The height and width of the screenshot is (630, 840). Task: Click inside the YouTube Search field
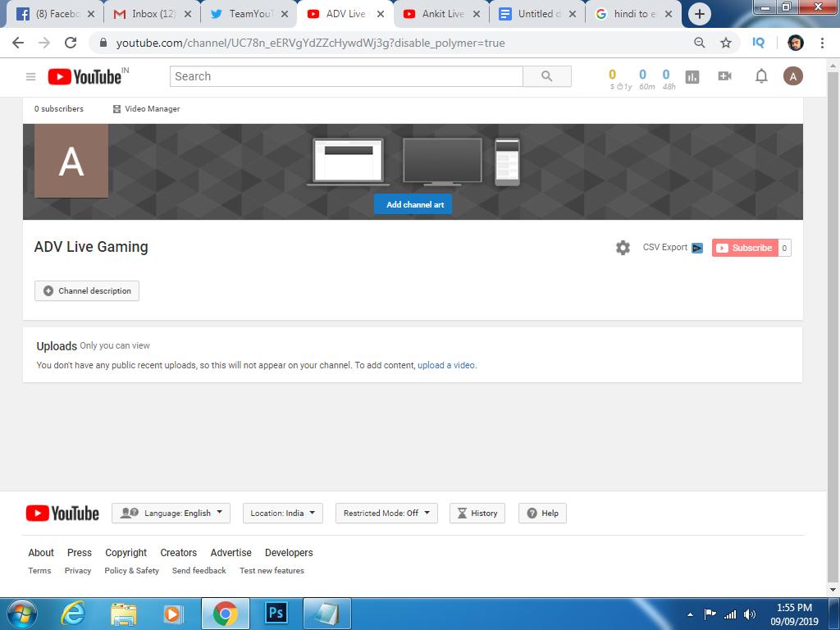click(x=346, y=76)
